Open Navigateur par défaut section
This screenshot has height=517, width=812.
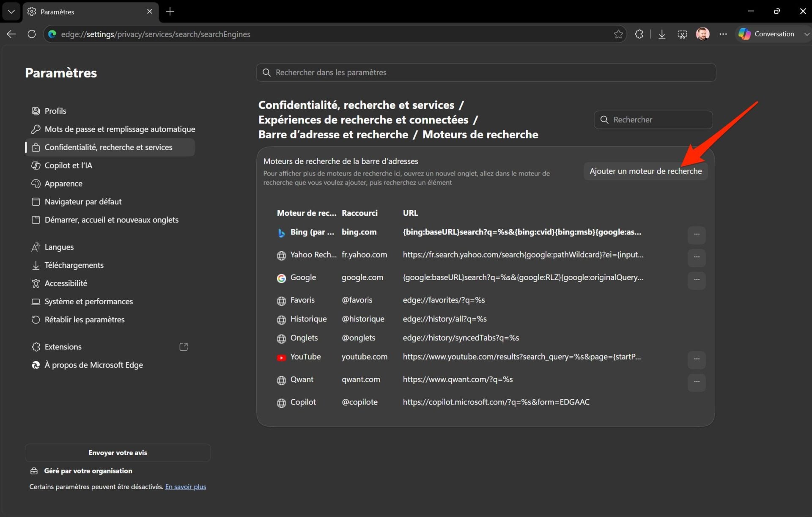tap(110, 202)
